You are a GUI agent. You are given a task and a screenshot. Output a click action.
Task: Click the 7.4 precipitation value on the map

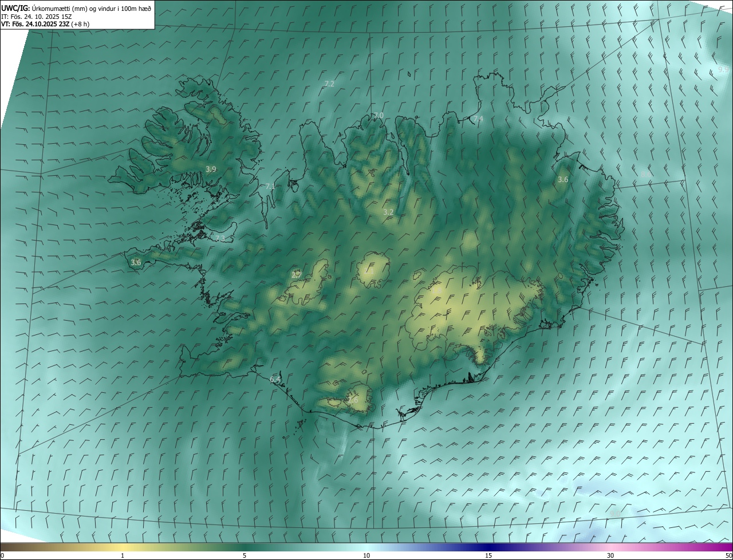tap(478, 119)
